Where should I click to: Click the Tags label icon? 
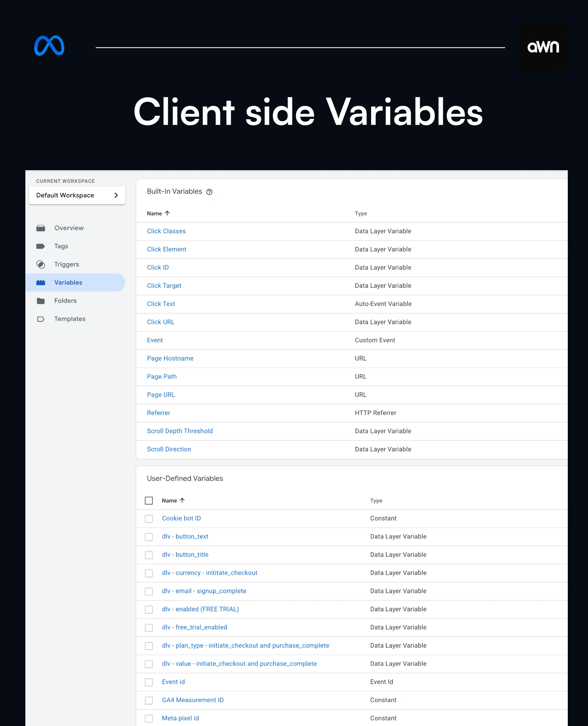[x=41, y=246]
